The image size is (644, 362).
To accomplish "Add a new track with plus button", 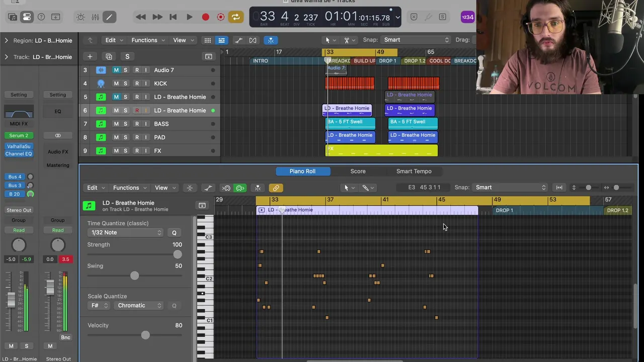I will point(90,56).
